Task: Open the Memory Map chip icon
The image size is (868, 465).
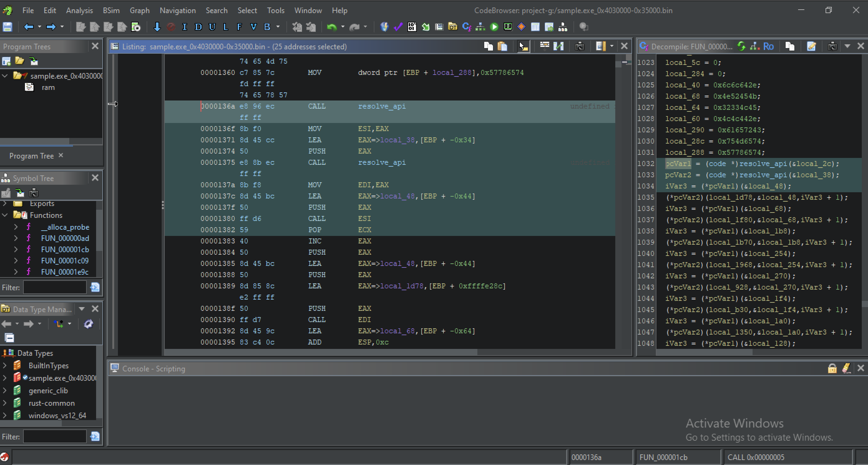Action: point(508,27)
